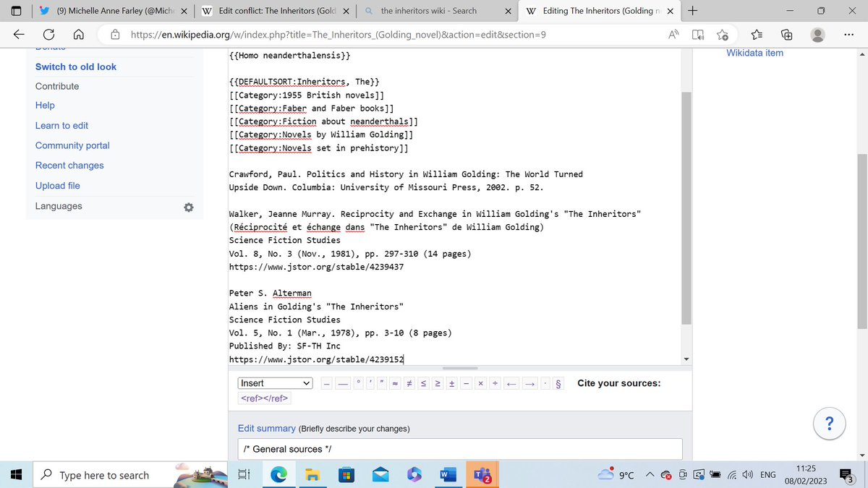
Task: Click Switch to old look link
Action: [x=76, y=67]
